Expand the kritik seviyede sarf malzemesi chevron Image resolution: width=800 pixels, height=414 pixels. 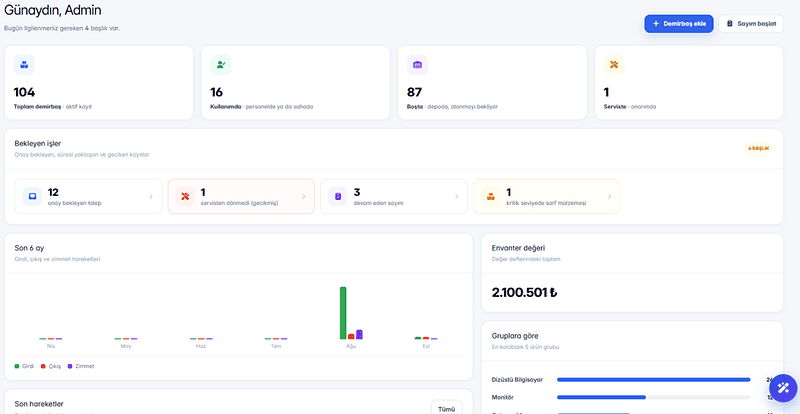pyautogui.click(x=609, y=197)
